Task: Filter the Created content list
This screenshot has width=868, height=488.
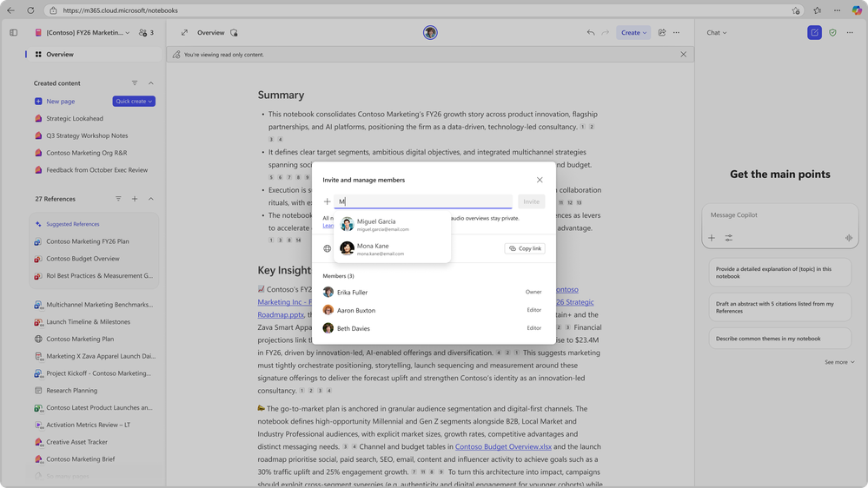Action: 135,83
